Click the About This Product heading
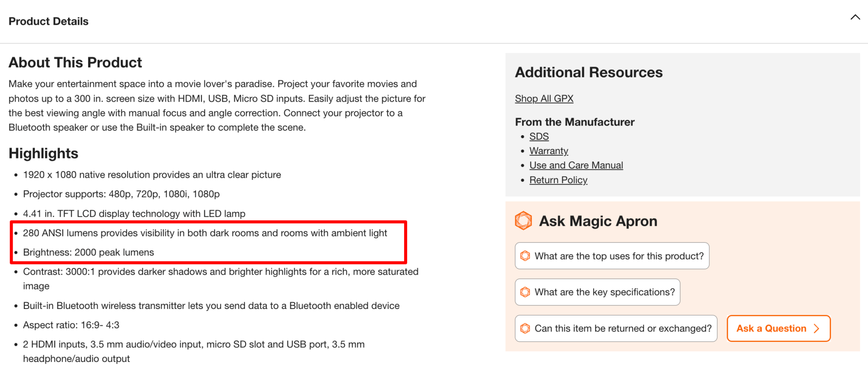This screenshot has width=868, height=368. [x=76, y=63]
